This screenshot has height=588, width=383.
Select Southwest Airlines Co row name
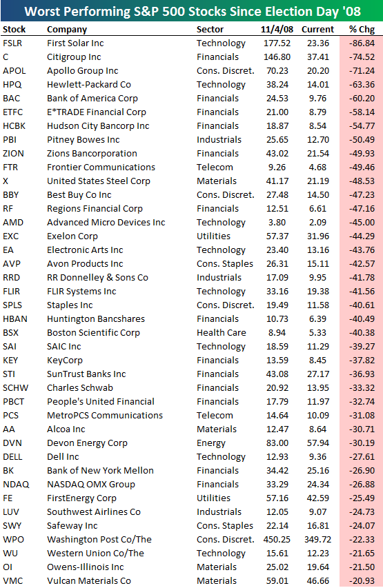[93, 512]
